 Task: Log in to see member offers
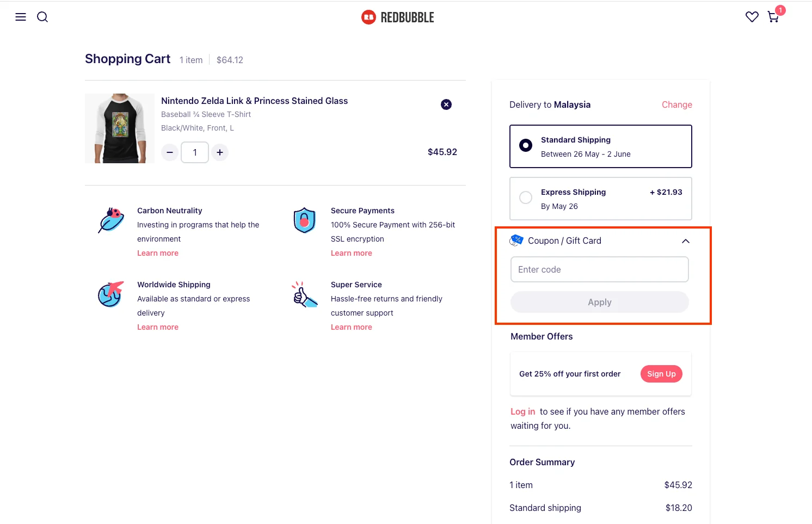522,411
